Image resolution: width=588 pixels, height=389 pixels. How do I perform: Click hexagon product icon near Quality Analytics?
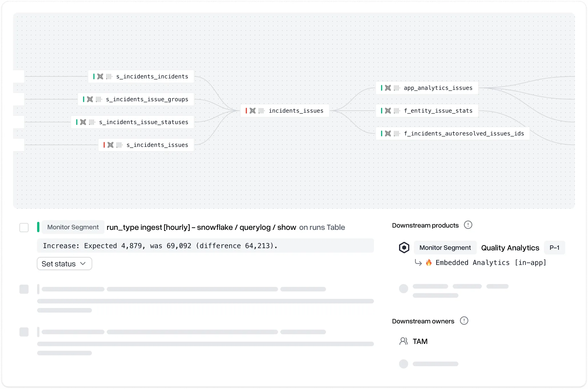click(x=404, y=248)
